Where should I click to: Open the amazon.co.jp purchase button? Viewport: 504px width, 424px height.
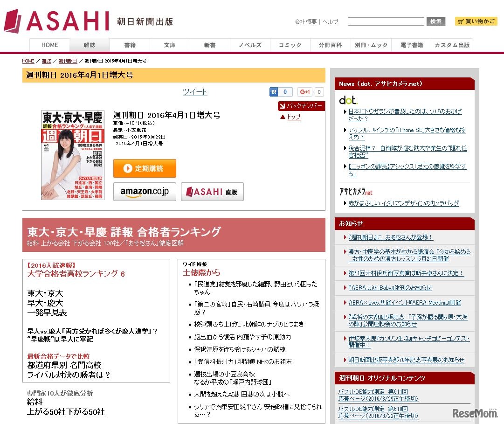[145, 191]
